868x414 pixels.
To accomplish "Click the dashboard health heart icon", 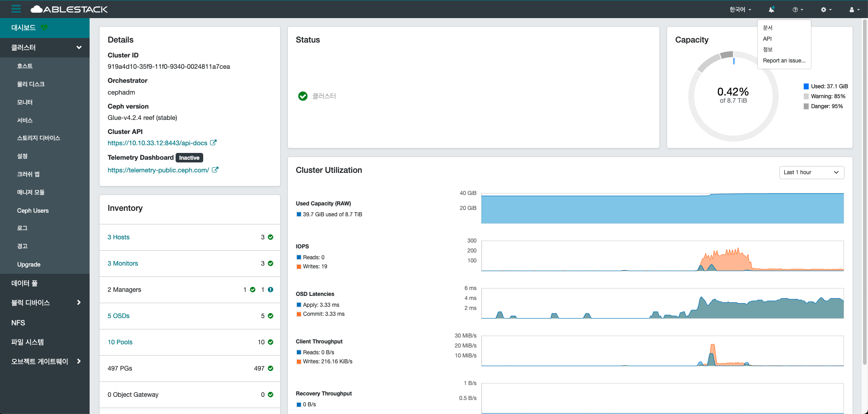I will pos(44,28).
